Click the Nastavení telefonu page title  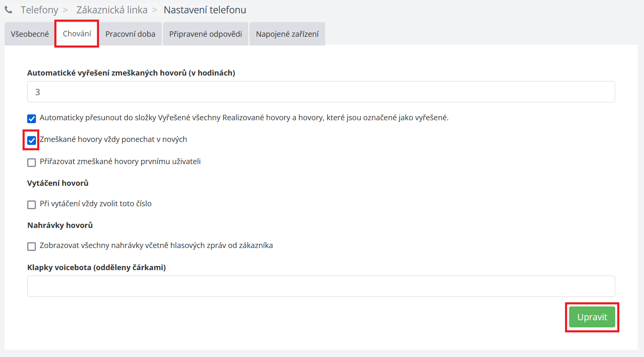pos(205,10)
